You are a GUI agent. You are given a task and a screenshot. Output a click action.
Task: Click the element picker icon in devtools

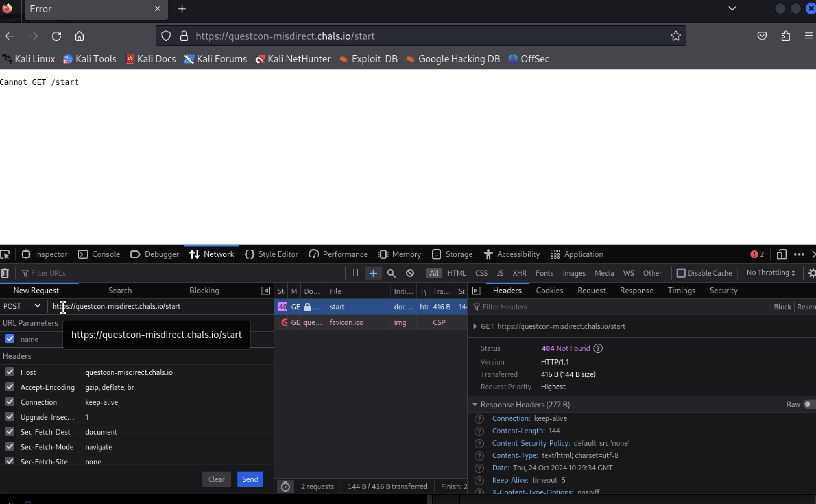[x=5, y=254]
